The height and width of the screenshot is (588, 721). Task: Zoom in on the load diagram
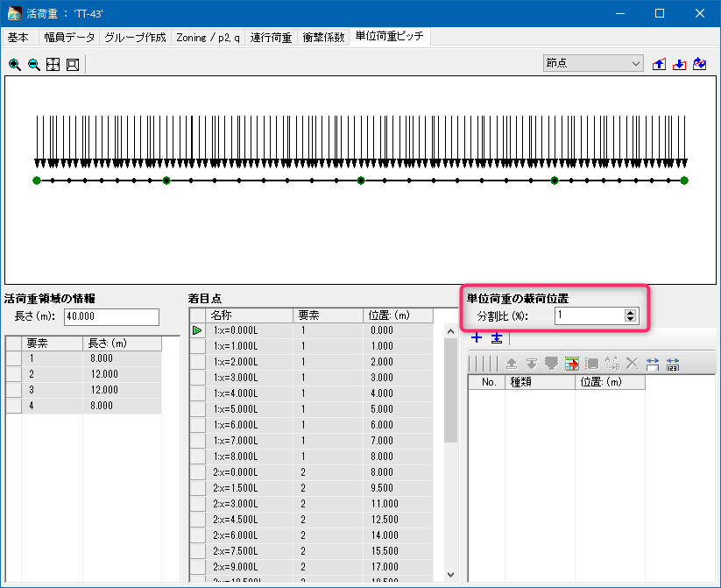coord(15,65)
